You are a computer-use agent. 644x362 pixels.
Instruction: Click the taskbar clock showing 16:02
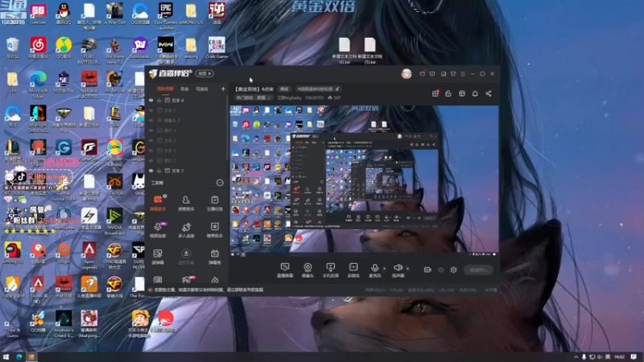tap(619, 357)
